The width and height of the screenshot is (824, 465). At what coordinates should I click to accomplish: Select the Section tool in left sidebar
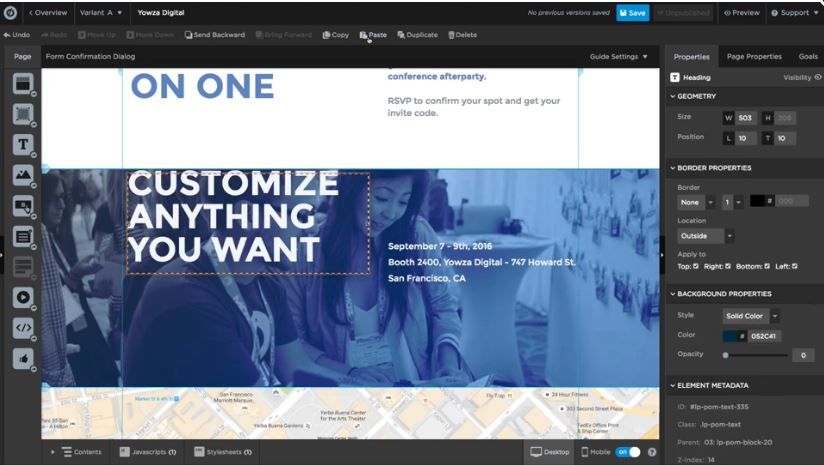click(x=23, y=84)
